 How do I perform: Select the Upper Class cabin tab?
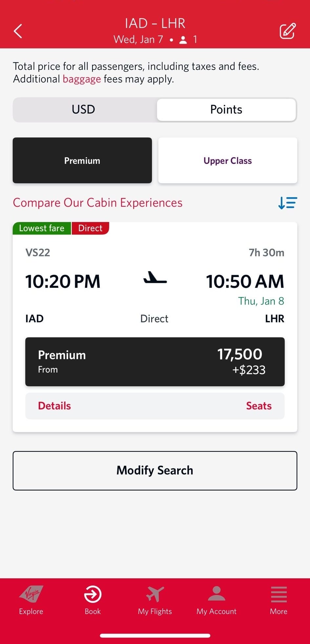(228, 160)
